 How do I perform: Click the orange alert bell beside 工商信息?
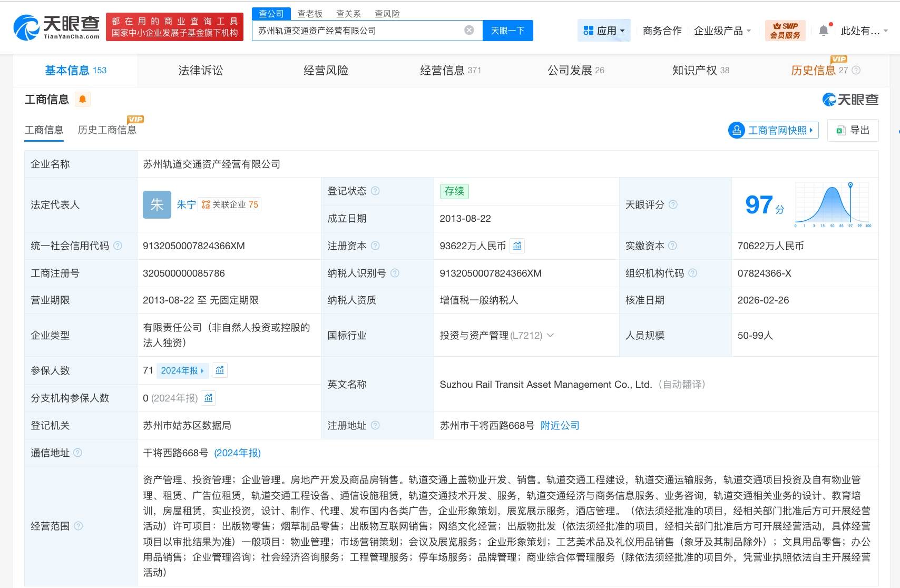coord(83,100)
